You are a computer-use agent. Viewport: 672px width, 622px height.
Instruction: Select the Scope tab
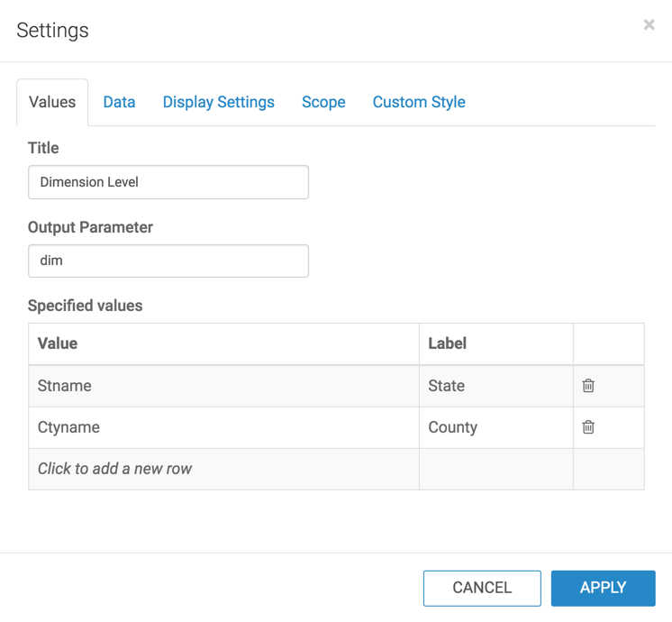click(x=323, y=102)
